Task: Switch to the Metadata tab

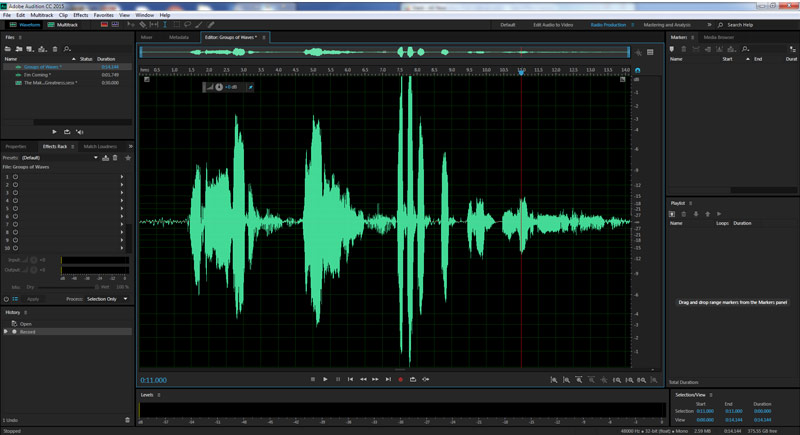Action: [x=179, y=37]
